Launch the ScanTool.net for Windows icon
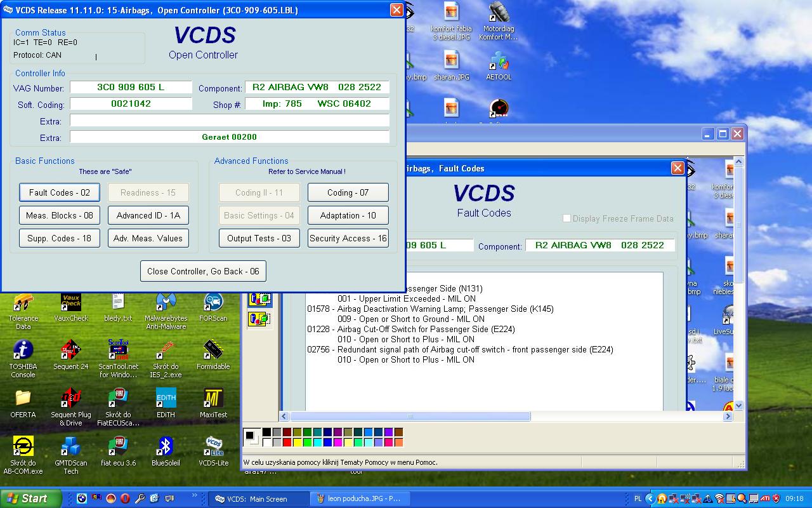The image size is (812, 508). coord(118,359)
